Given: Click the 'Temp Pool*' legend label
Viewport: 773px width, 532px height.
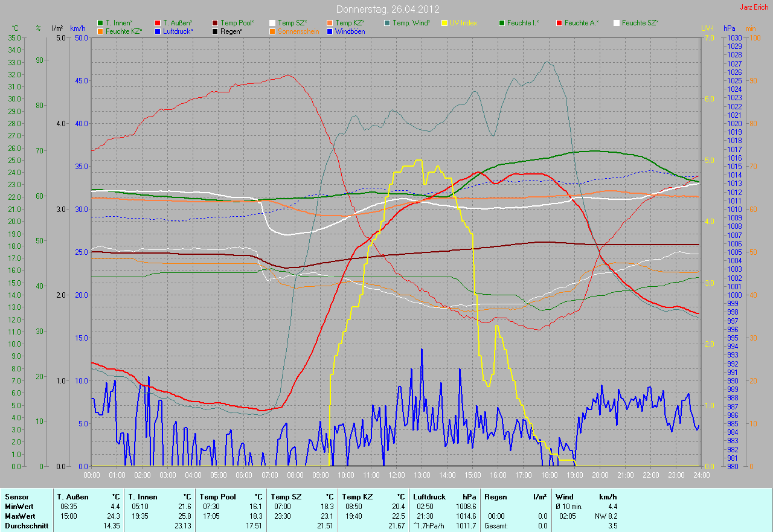Looking at the screenshot, I should [x=237, y=23].
